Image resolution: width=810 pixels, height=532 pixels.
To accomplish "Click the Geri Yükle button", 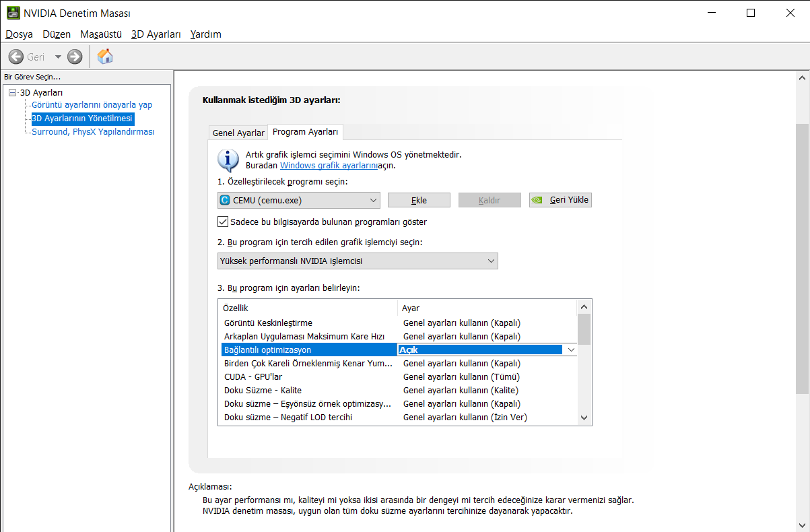I will pos(560,200).
